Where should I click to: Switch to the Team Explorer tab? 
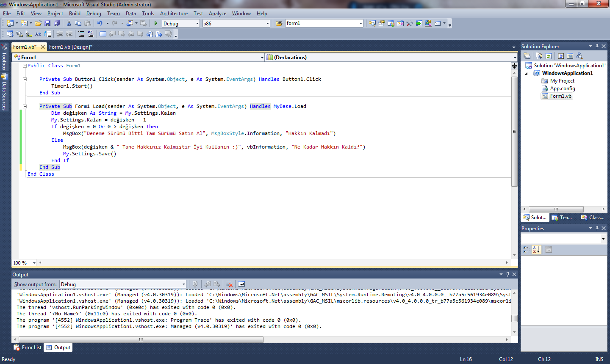click(x=562, y=218)
